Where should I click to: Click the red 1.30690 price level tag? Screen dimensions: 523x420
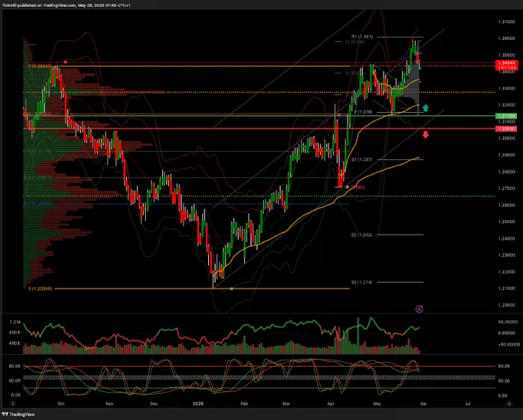505,129
